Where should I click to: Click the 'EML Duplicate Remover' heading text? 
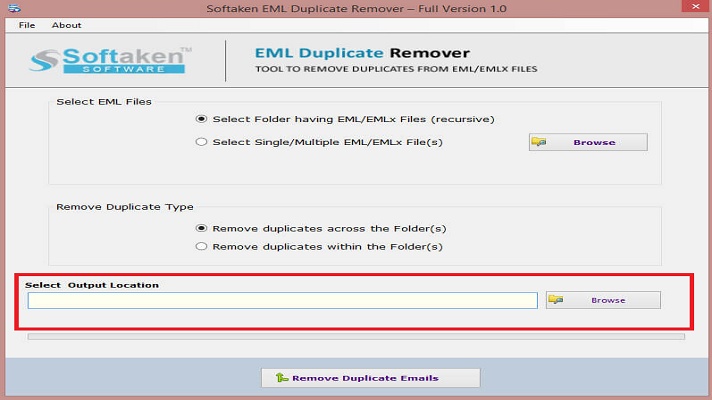pyautogui.click(x=362, y=53)
